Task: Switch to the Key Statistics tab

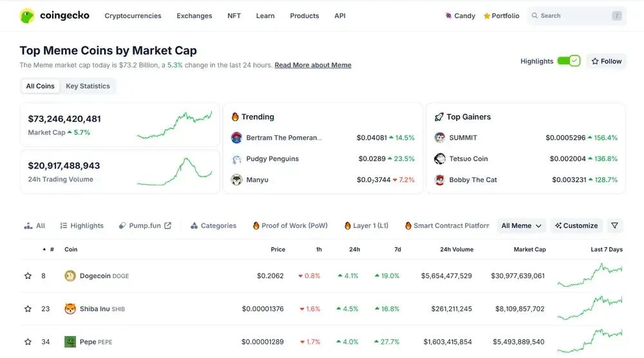Action: pos(88,86)
